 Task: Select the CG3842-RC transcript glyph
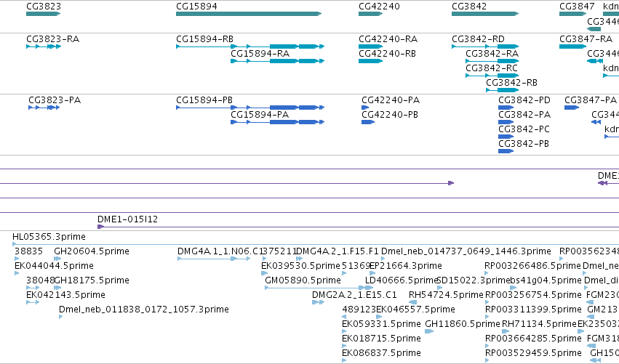492,76
